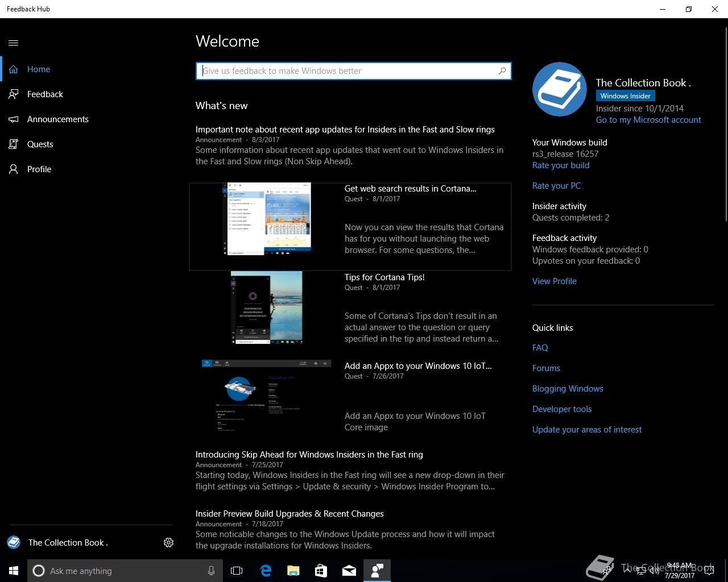Viewport: 728px width, 582px height.
Task: Open the 'Blogging Windows' link
Action: click(x=568, y=389)
